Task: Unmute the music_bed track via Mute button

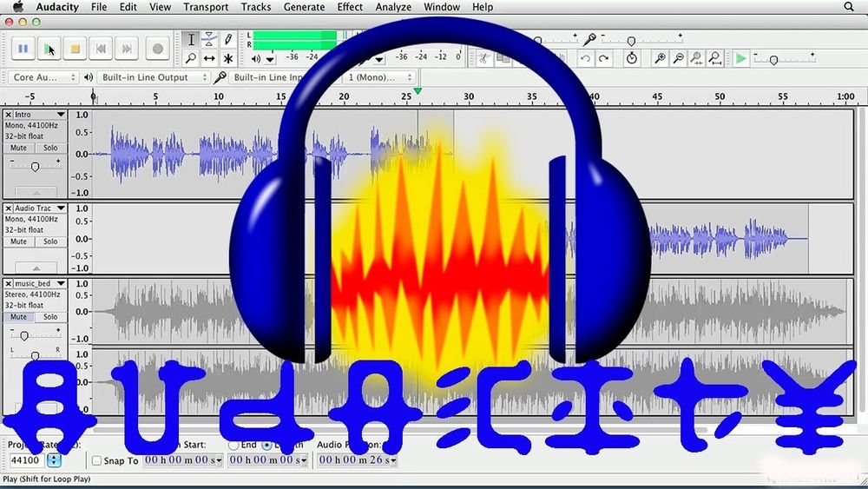Action: pos(19,317)
